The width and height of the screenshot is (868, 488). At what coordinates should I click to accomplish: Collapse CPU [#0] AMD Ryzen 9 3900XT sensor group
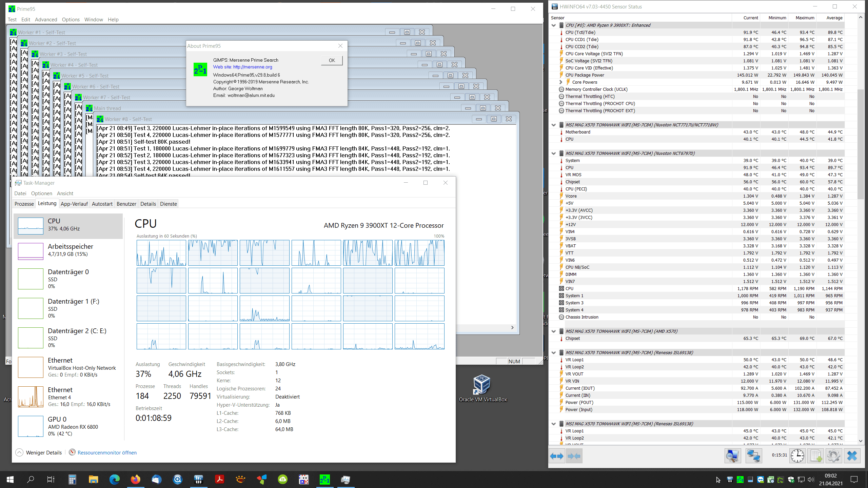pos(554,25)
